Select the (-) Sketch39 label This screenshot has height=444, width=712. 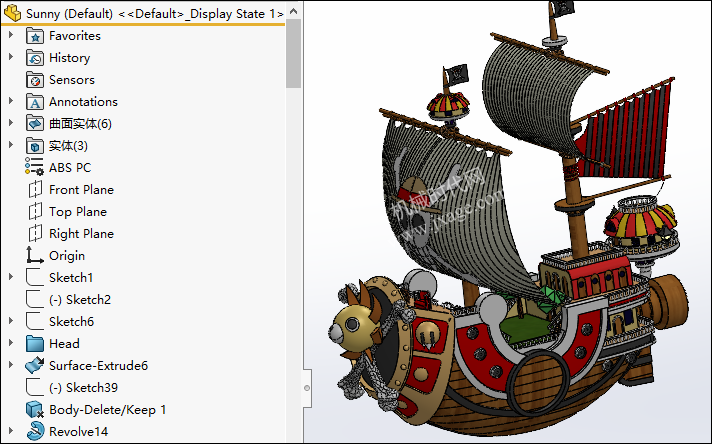pos(84,388)
